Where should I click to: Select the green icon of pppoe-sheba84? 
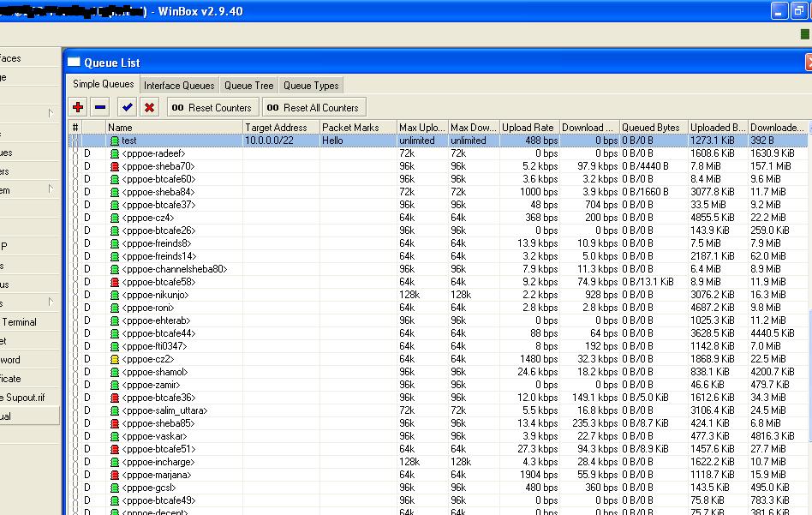tap(115, 192)
